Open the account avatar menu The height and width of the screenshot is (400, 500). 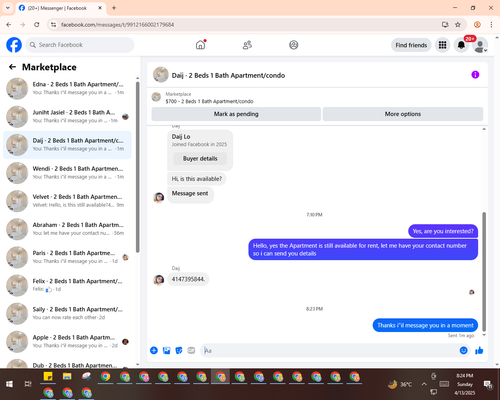pyautogui.click(x=480, y=45)
